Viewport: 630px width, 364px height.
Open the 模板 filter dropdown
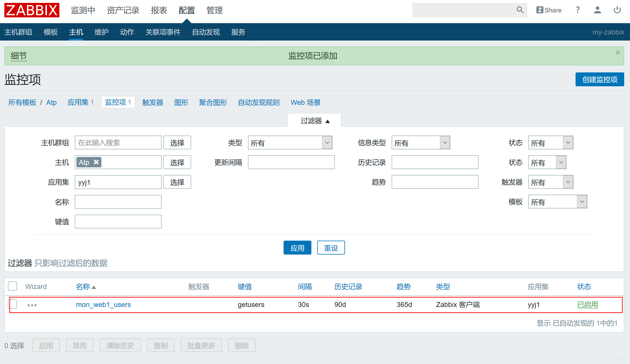pos(558,202)
